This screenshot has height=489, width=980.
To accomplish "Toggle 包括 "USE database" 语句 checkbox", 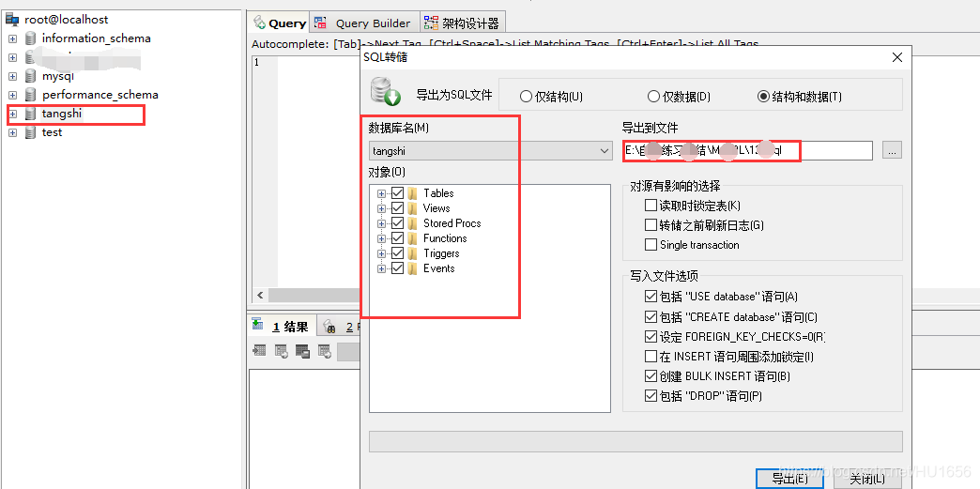I will click(x=651, y=297).
